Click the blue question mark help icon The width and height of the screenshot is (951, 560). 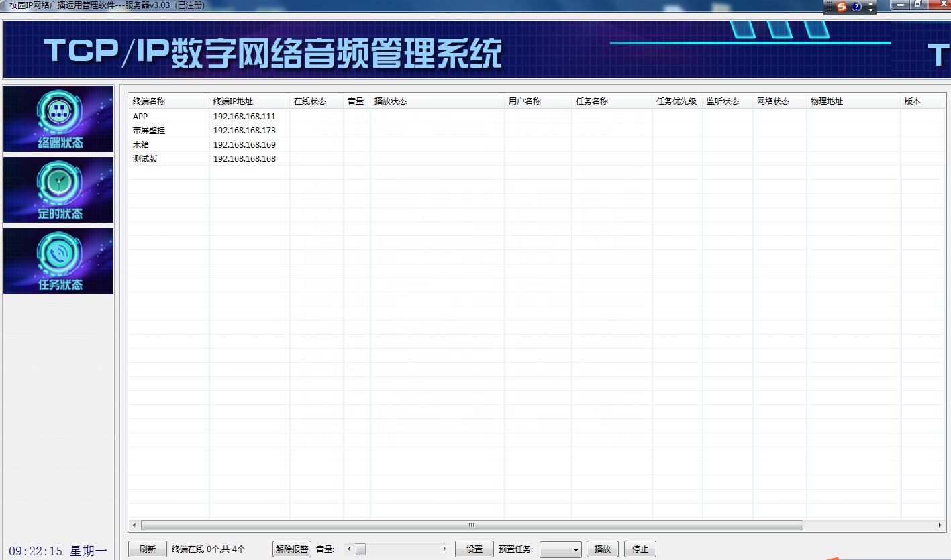click(x=856, y=7)
